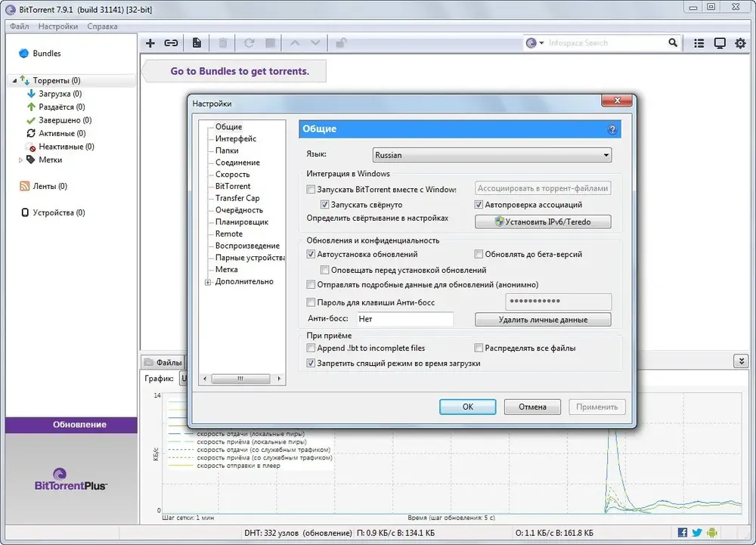Uncheck Автопроверка ассоциаций checkbox
Screen dimensions: 756x545
click(x=479, y=205)
